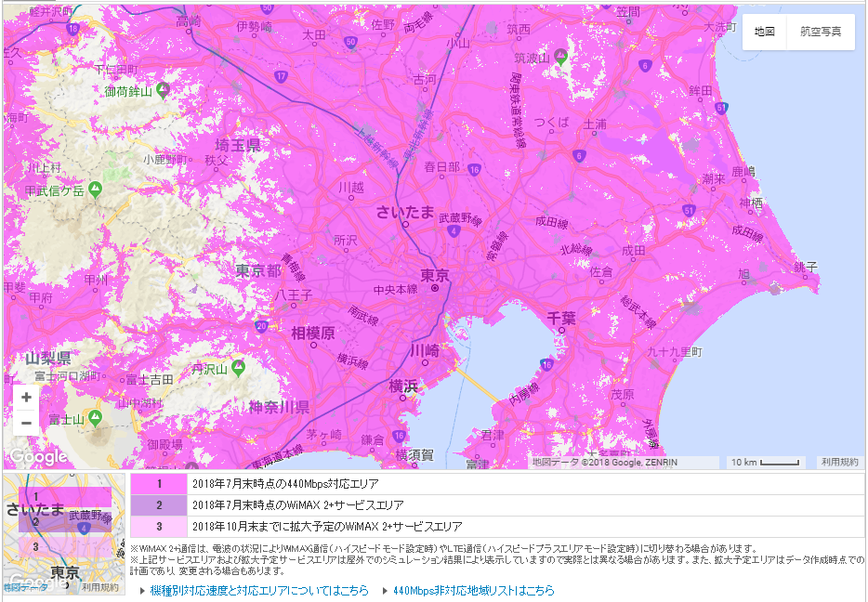This screenshot has height=602, width=868.
Task: Click the 横須賀 city label
Action: (414, 455)
